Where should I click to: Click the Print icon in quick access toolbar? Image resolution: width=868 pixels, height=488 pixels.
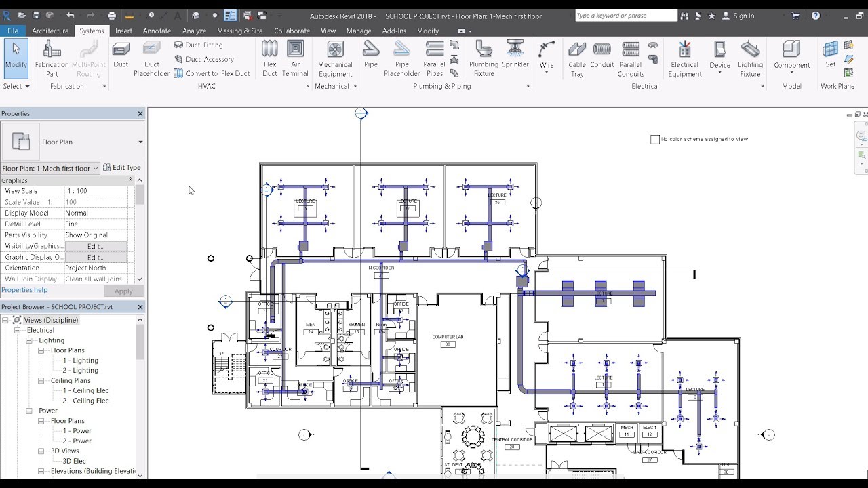(112, 15)
